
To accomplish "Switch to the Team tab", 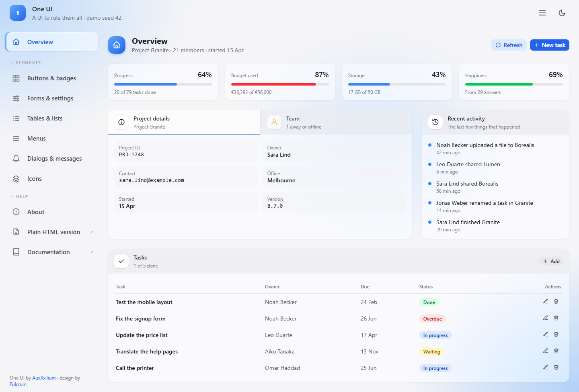I will click(336, 122).
